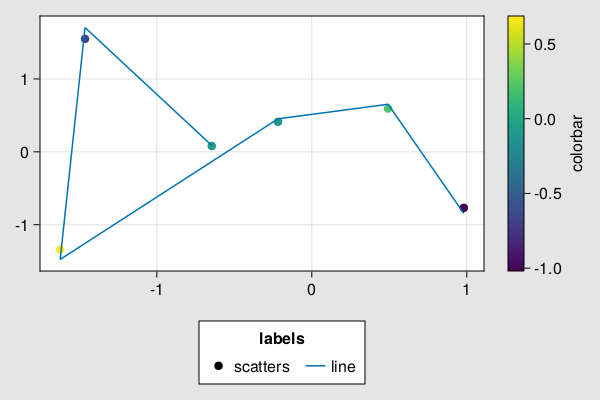The image size is (600, 400).
Task: Click the green scatter point where the line ends at the left
Action: click(212, 146)
